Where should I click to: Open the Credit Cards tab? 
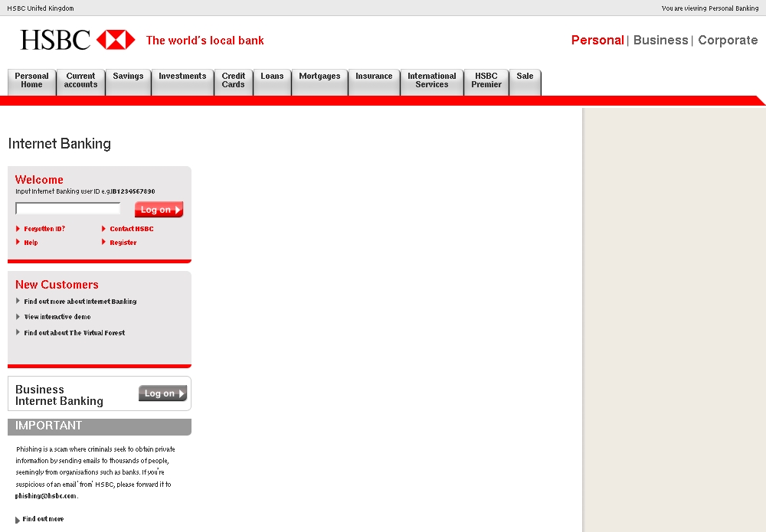(234, 82)
